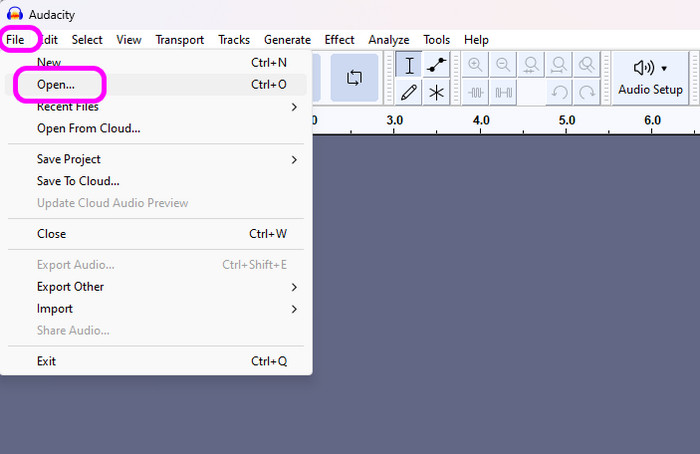Image resolution: width=700 pixels, height=454 pixels.
Task: Click the Trim audio outside selection icon
Action: pos(475,92)
